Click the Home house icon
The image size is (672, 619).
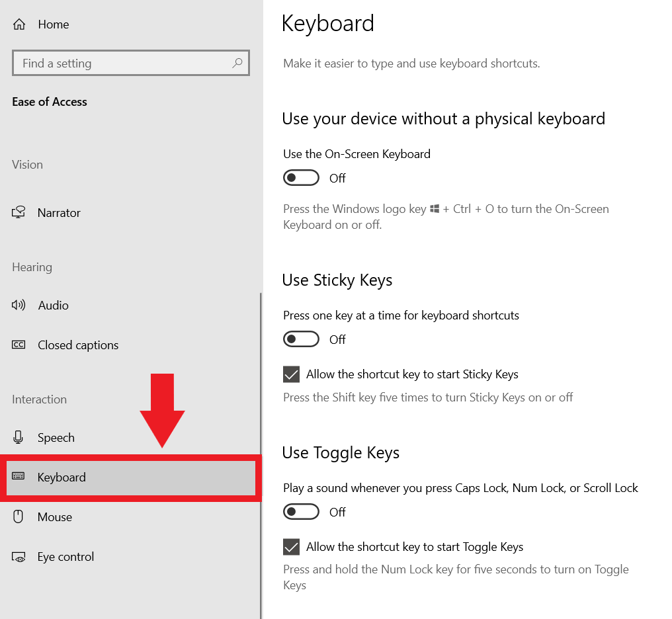(x=19, y=24)
